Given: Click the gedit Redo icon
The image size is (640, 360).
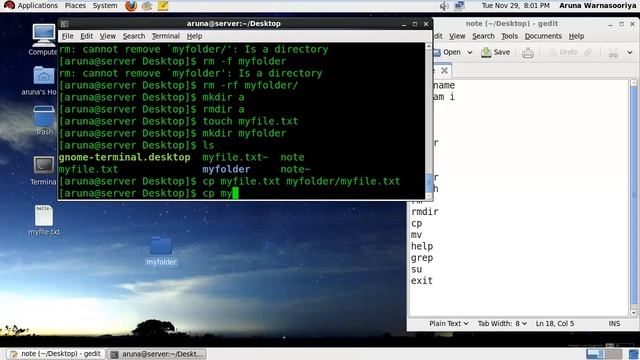Looking at the screenshot, I should click(588, 52).
